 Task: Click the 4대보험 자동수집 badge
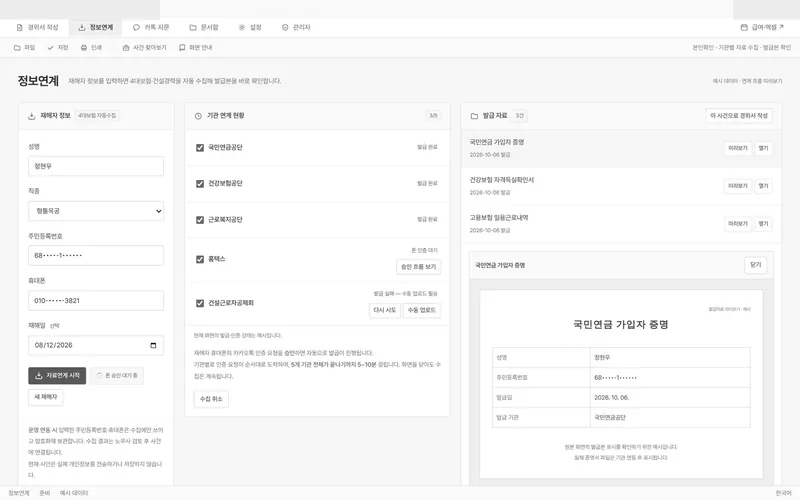pyautogui.click(x=97, y=116)
